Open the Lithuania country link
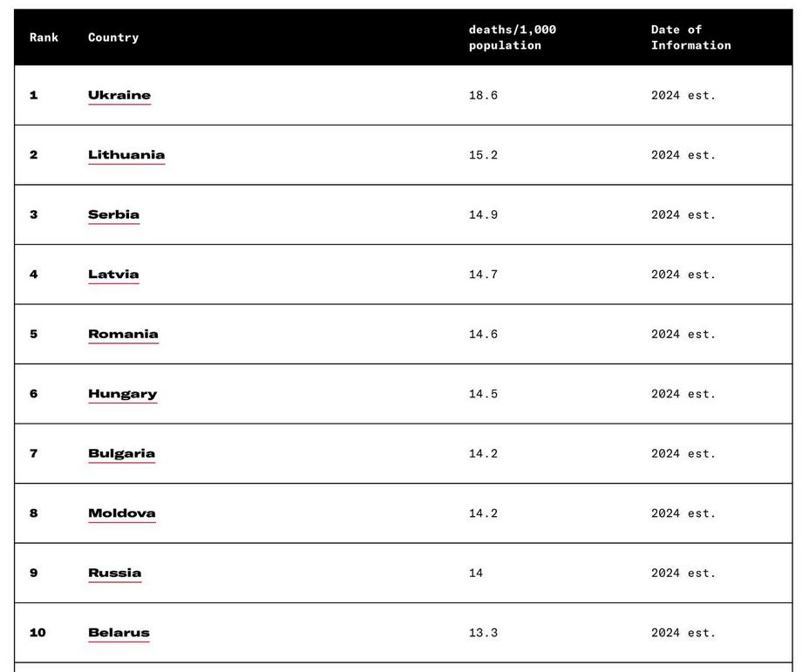802x672 pixels. [x=126, y=155]
